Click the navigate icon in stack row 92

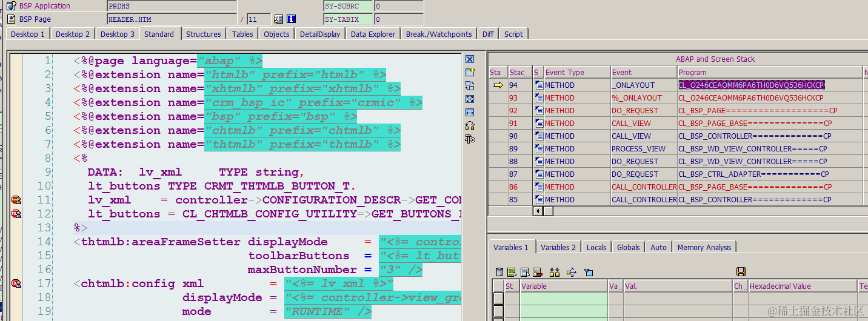coord(539,111)
